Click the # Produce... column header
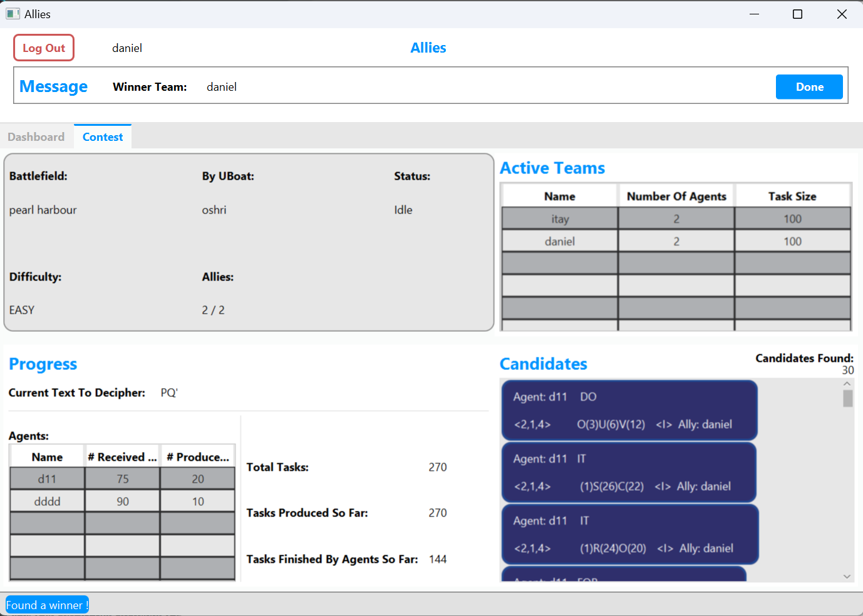Image resolution: width=863 pixels, height=616 pixels. [198, 457]
